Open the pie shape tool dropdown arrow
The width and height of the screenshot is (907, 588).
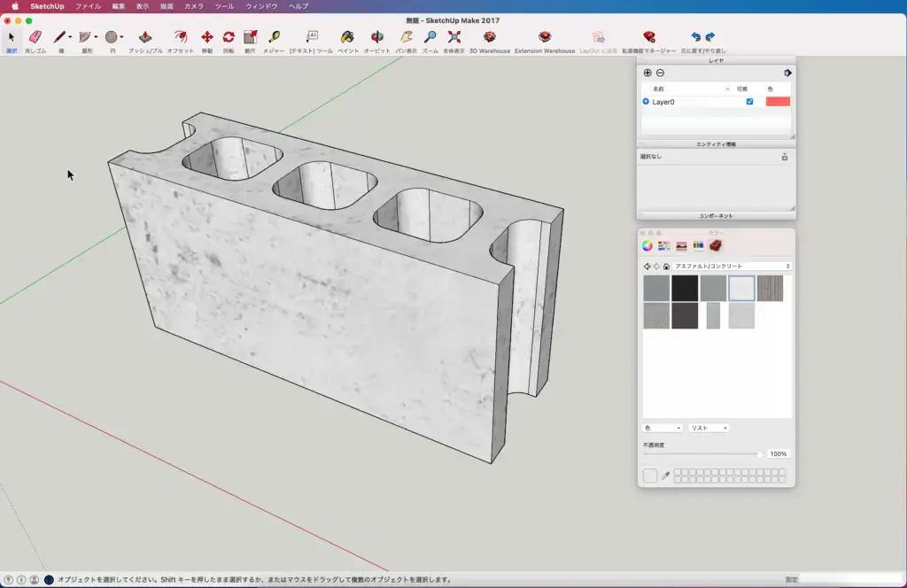pyautogui.click(x=96, y=37)
